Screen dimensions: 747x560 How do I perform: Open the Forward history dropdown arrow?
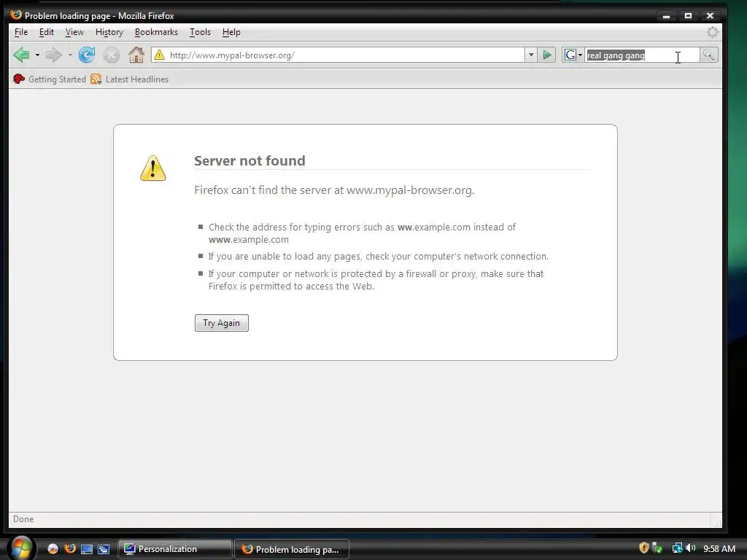(x=70, y=55)
